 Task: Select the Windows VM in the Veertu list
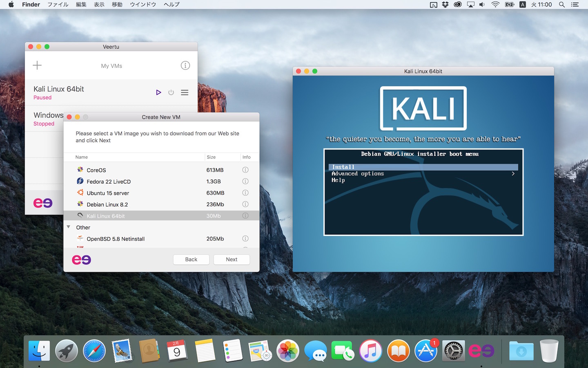(x=48, y=119)
